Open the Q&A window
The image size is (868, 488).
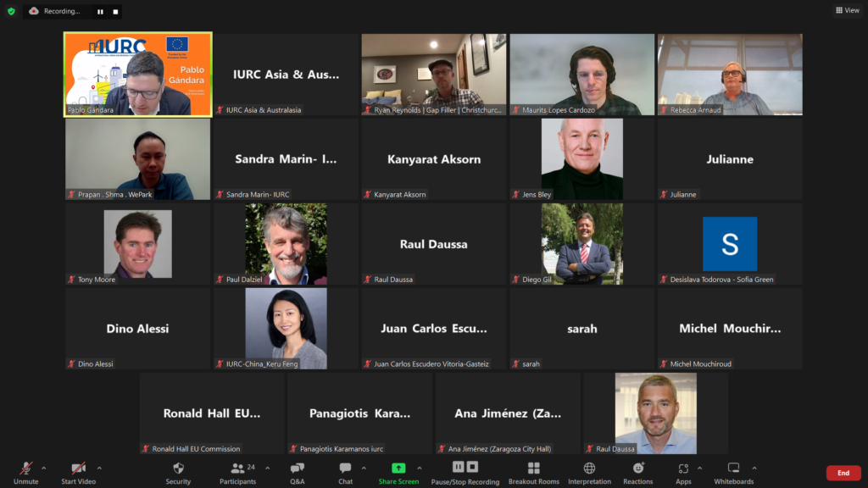[x=297, y=472]
